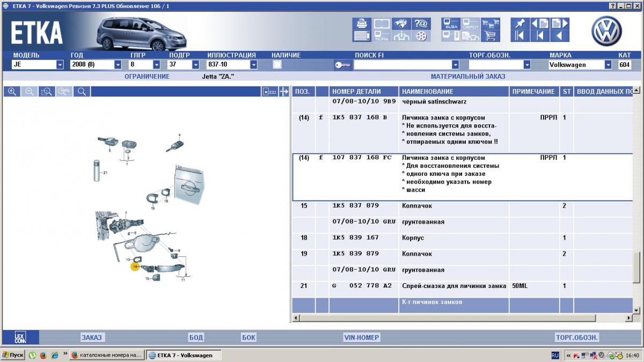644x362 pixels.
Task: Click the RU language indicator in the tray
Action: [x=555, y=355]
